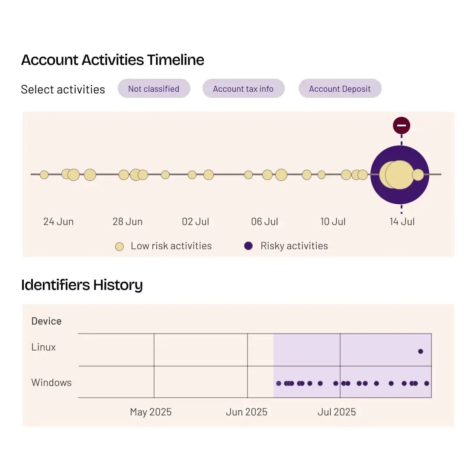Click the Linux row label
Viewport: 476px width, 476px height.
tap(44, 347)
